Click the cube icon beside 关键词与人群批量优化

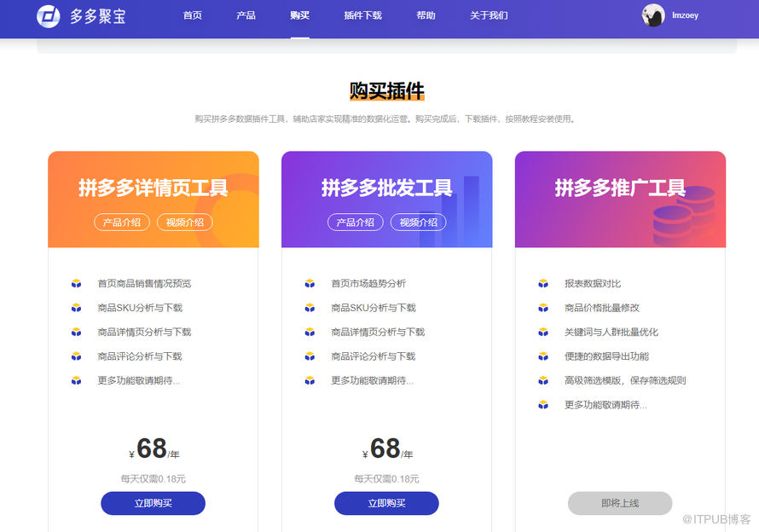click(x=543, y=332)
